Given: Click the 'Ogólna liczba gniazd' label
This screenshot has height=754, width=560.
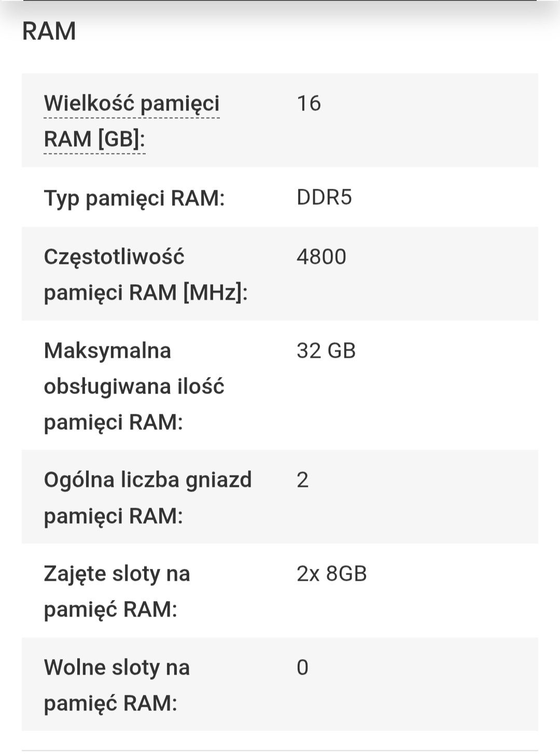Looking at the screenshot, I should coord(148,480).
